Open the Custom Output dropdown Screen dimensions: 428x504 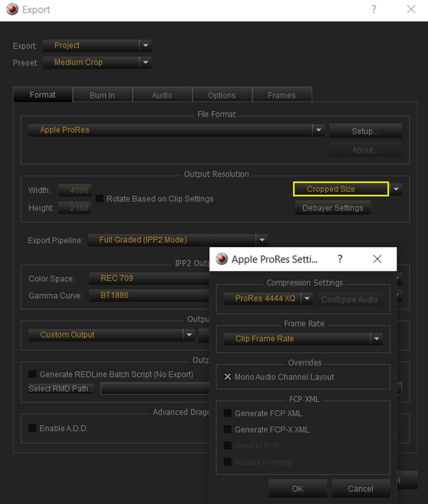click(112, 335)
